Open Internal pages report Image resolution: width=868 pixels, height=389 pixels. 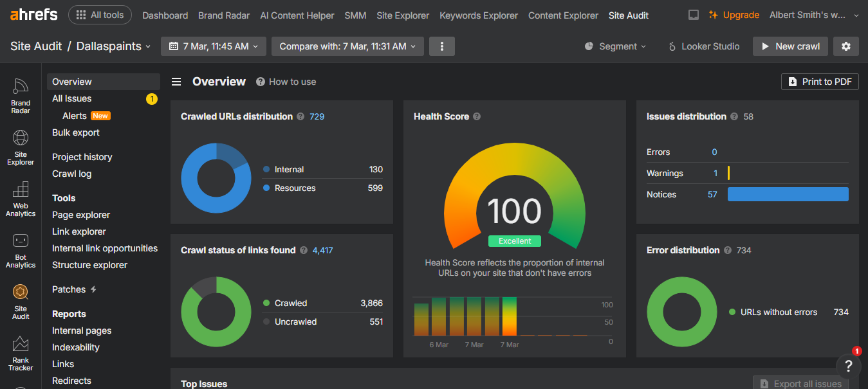82,330
